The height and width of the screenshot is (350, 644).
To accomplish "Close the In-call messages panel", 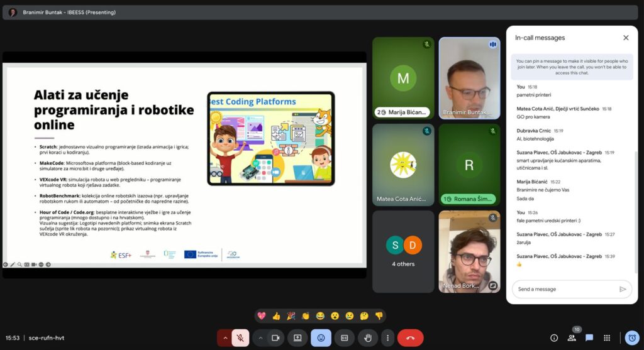I will [x=626, y=38].
